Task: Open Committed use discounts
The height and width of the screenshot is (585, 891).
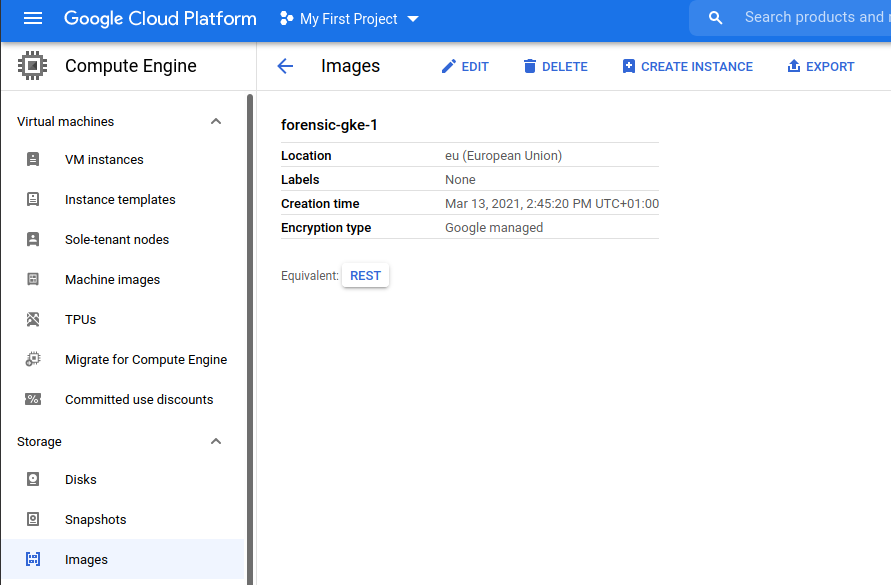Action: [x=138, y=399]
